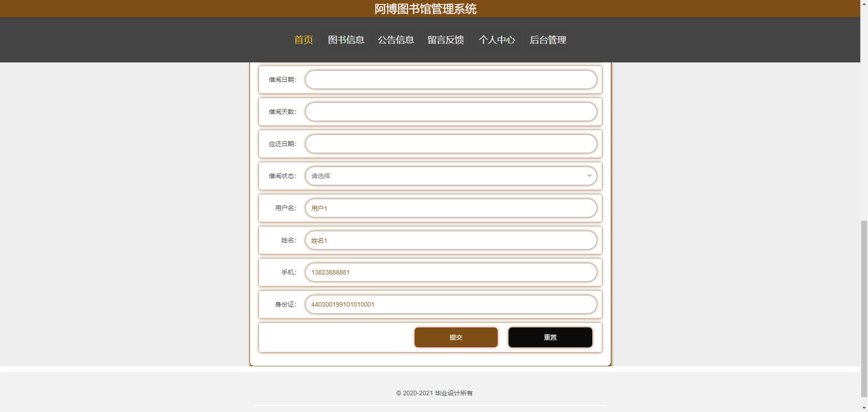The image size is (868, 412).
Task: Click the 借阅日期: label
Action: 283,80
